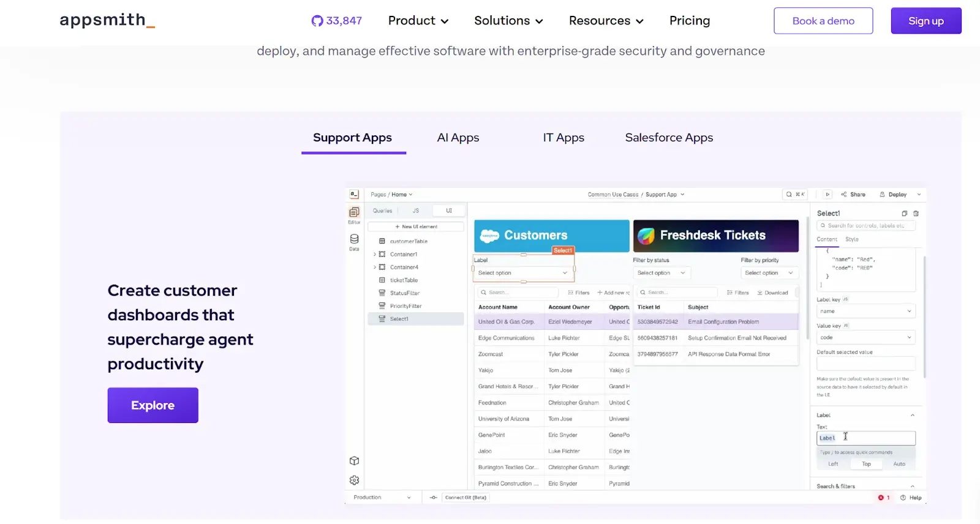Click the appsmith logo in the header
This screenshot has height=524, width=980.
107,20
